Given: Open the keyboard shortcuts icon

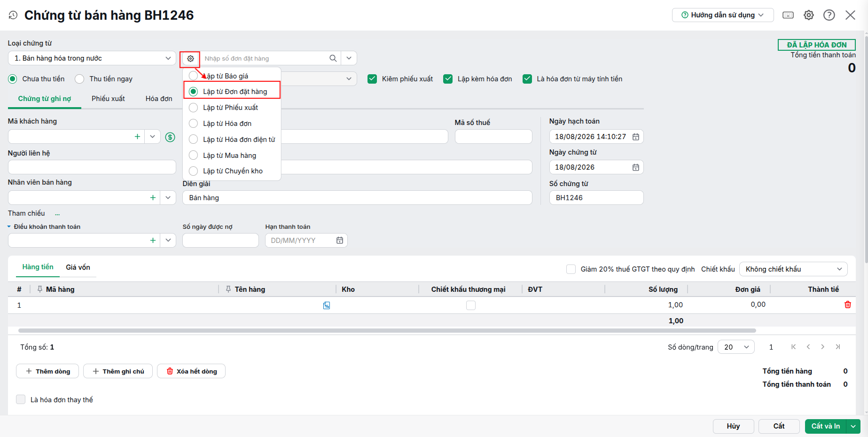Looking at the screenshot, I should click(x=788, y=15).
